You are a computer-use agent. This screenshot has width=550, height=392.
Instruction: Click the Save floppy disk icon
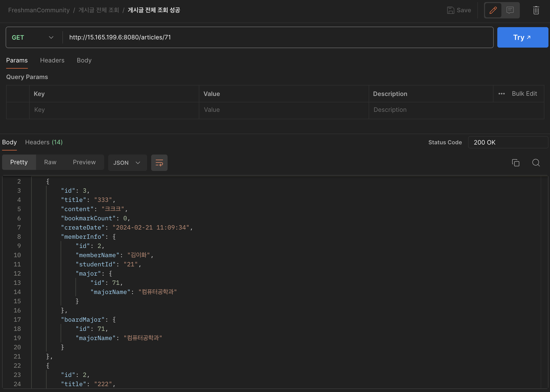(x=450, y=10)
